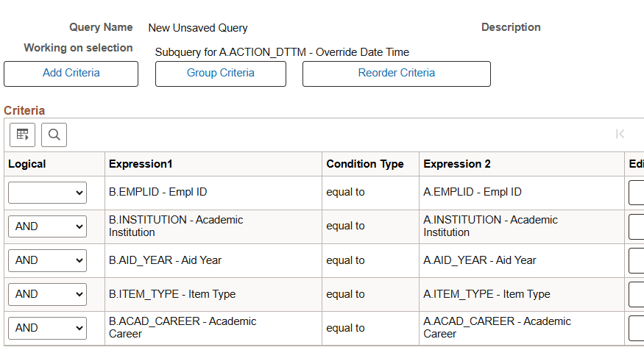The image size is (644, 350).
Task: Click the Reorder Criteria button
Action: click(397, 74)
